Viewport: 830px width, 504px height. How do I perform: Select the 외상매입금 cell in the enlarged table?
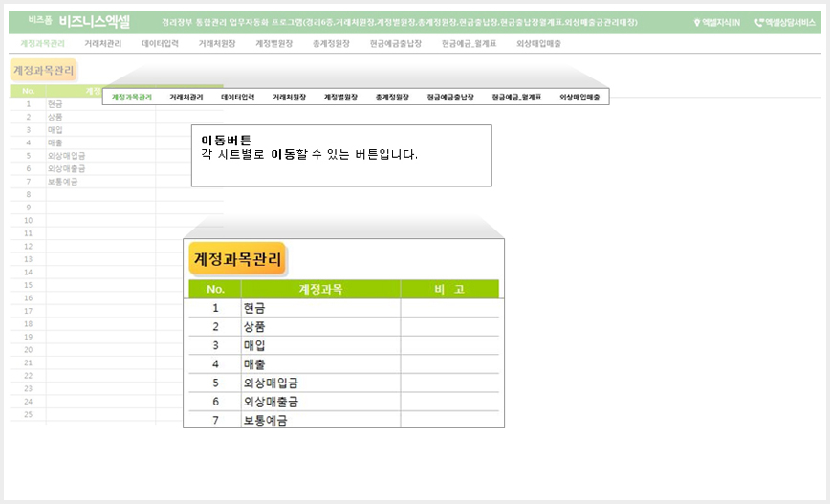[320, 383]
